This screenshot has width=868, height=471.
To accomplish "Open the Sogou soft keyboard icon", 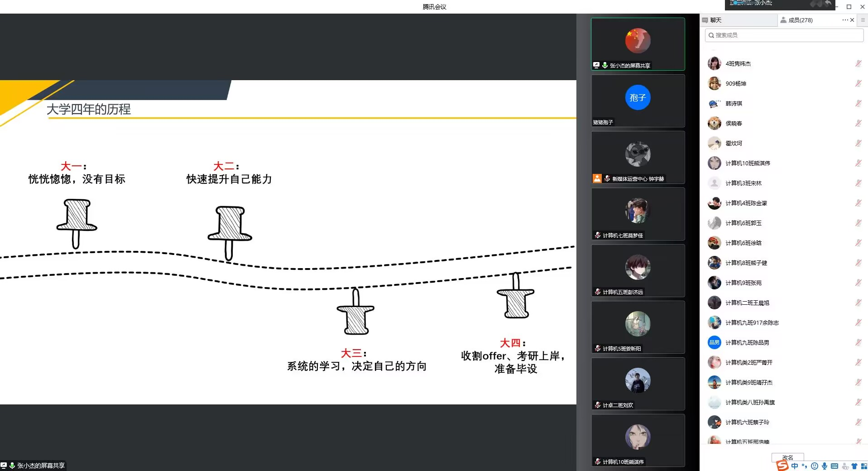I will (x=834, y=466).
